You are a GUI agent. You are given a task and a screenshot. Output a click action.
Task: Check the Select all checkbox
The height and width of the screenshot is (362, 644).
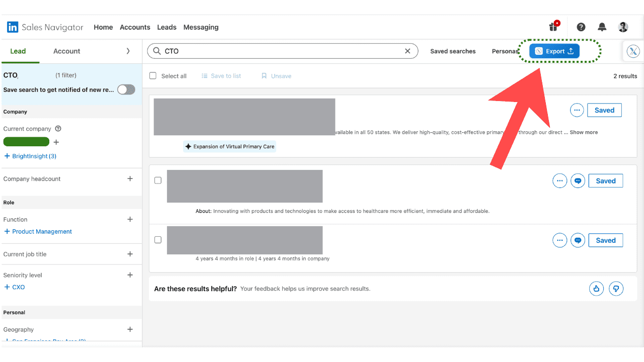(x=153, y=76)
